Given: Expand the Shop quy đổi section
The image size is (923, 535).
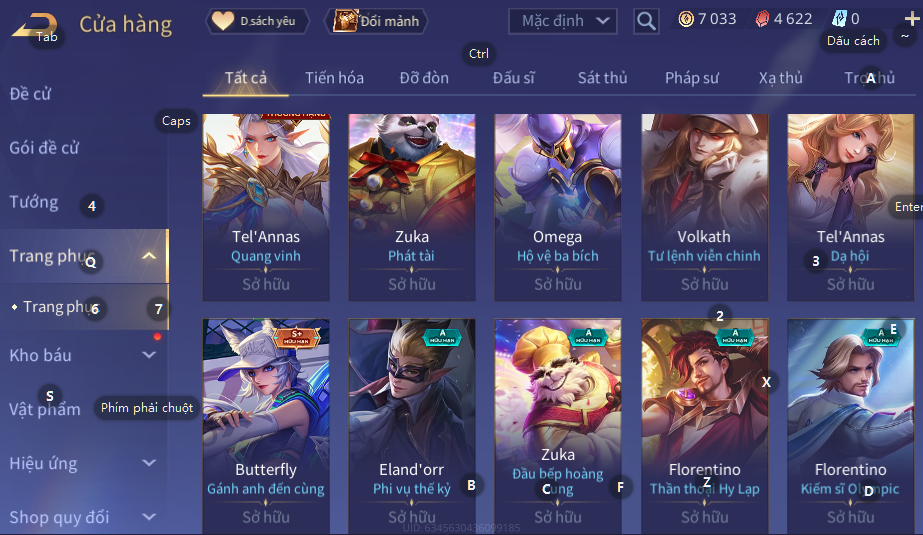Looking at the screenshot, I should point(150,517).
